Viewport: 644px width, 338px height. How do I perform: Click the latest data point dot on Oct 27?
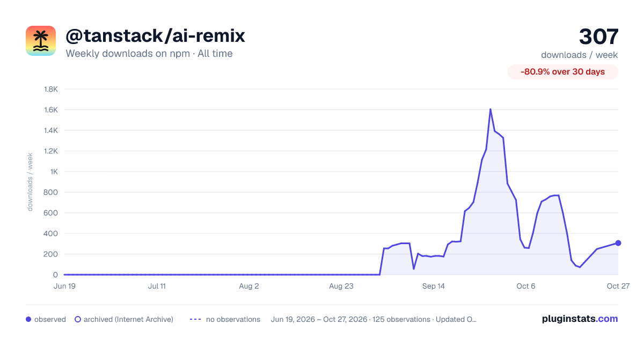(618, 243)
